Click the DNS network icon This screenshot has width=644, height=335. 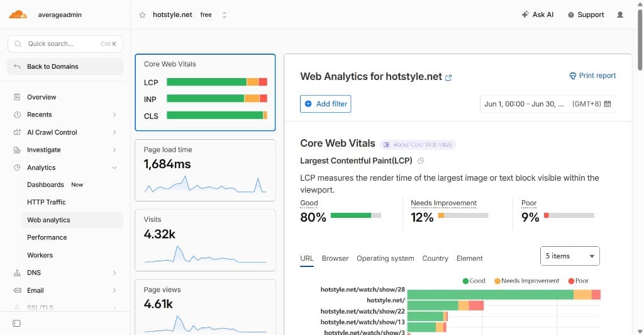pyautogui.click(x=17, y=273)
